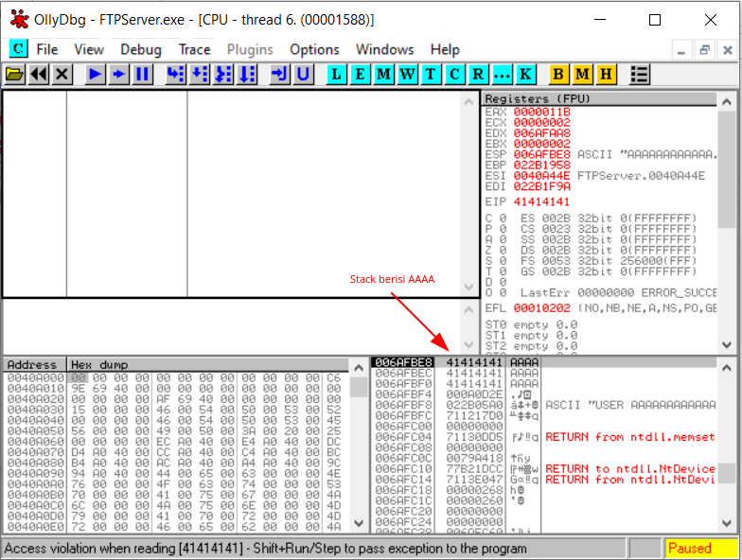The width and height of the screenshot is (742, 560).
Task: Open the Options menu
Action: coord(314,49)
